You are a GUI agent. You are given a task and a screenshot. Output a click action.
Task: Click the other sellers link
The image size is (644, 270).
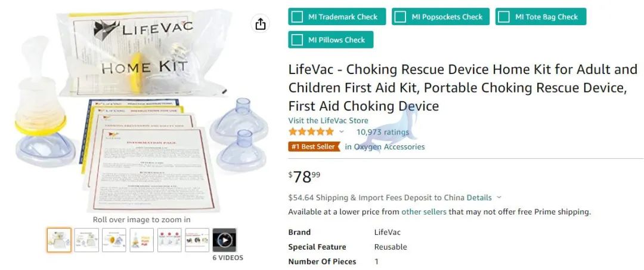click(x=424, y=212)
